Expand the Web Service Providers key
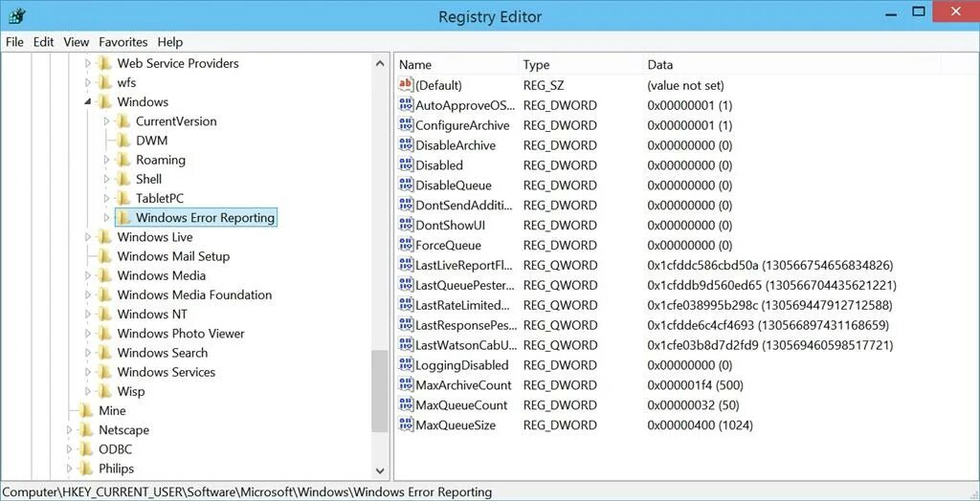 pos(87,63)
